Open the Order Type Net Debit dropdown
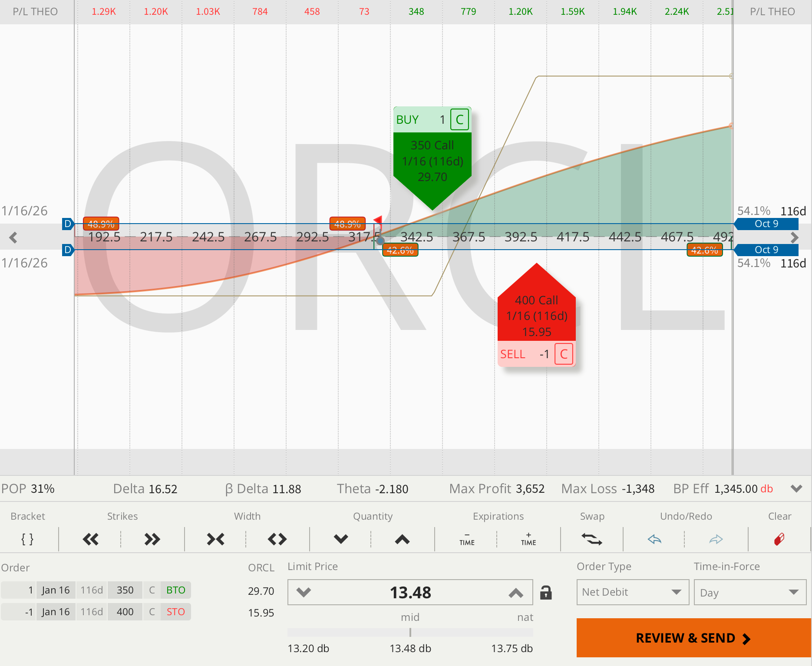This screenshot has width=812, height=666. (x=633, y=592)
